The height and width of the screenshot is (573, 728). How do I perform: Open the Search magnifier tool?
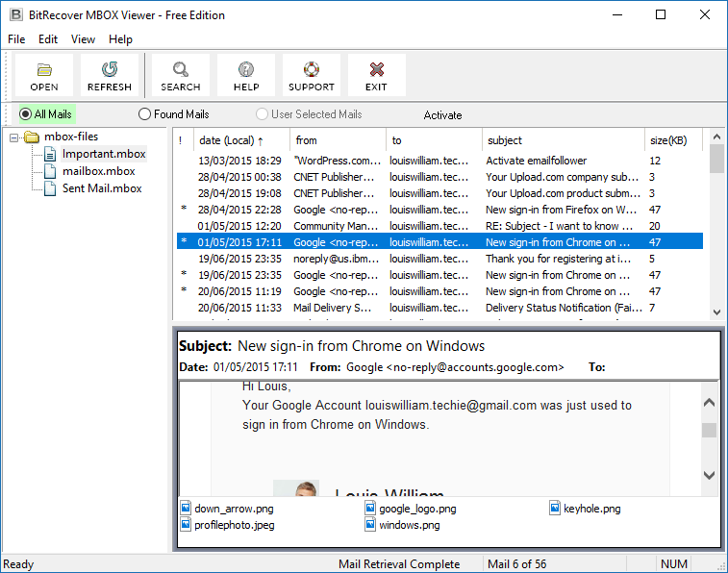pyautogui.click(x=181, y=75)
